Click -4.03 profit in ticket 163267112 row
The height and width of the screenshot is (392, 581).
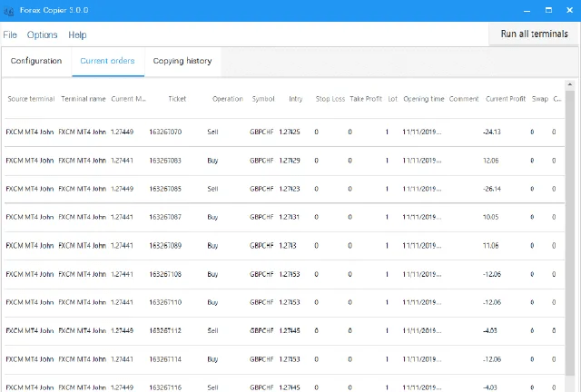coord(490,330)
